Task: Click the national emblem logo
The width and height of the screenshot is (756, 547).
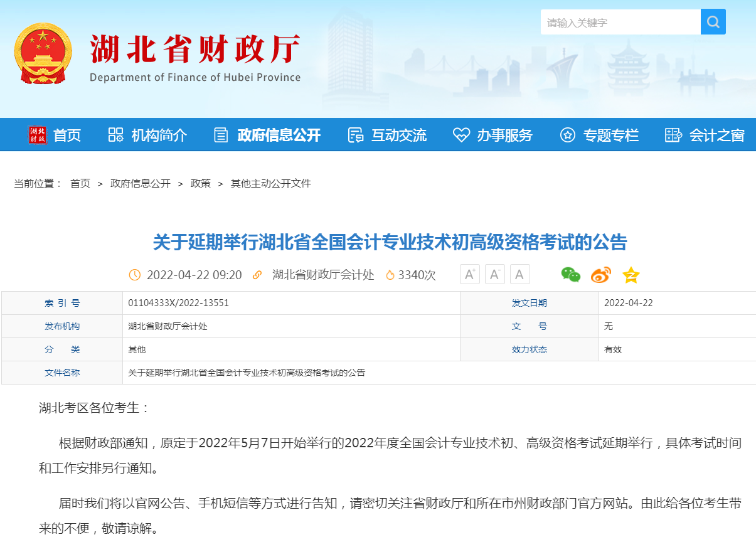Action: click(x=43, y=53)
